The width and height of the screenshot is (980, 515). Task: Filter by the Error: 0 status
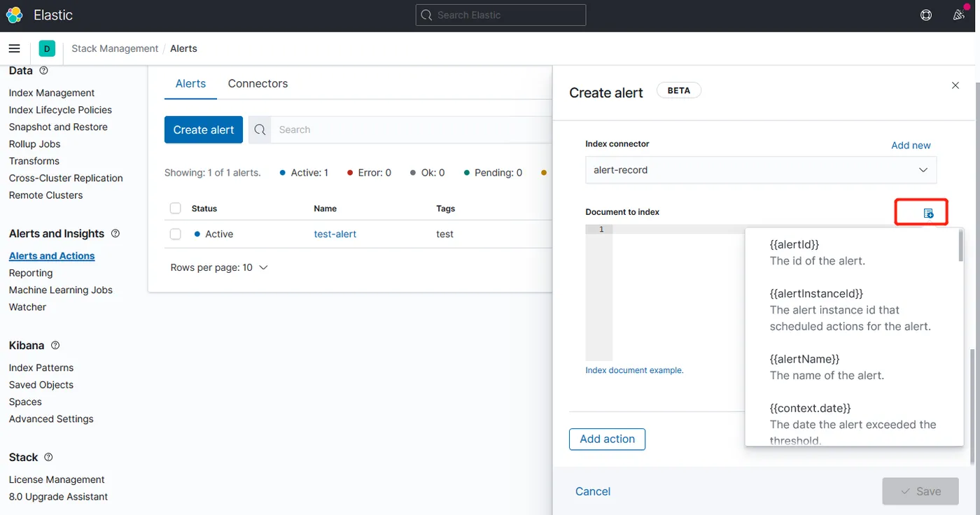(x=369, y=172)
